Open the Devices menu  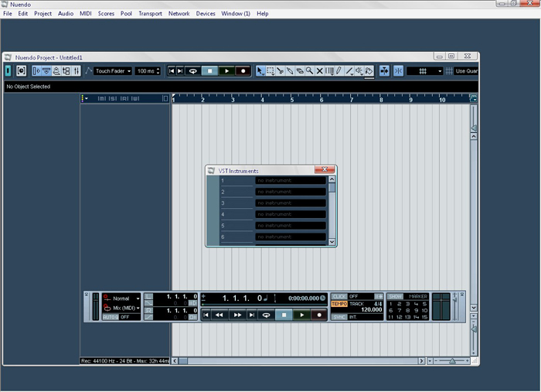[206, 13]
